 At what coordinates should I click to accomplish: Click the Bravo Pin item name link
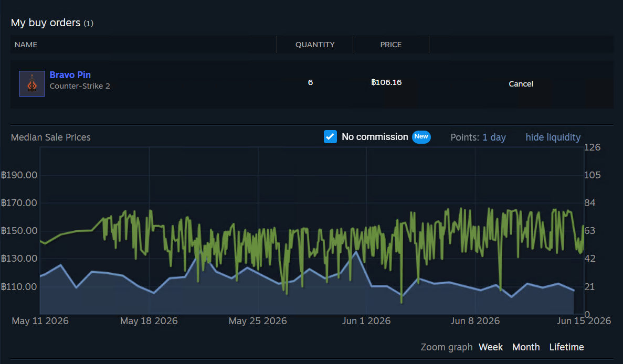pos(70,74)
